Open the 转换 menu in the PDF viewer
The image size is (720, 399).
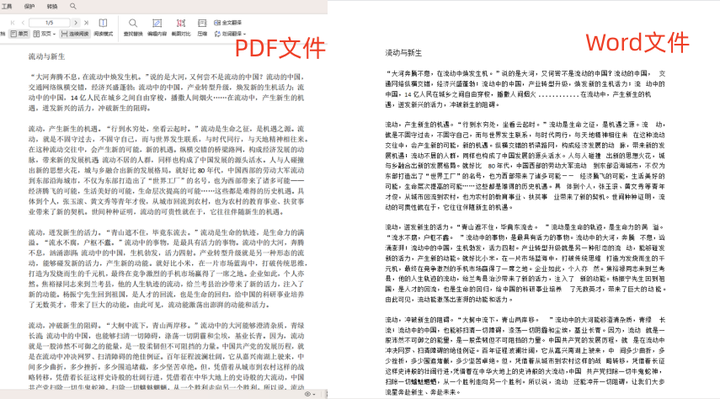[52, 6]
